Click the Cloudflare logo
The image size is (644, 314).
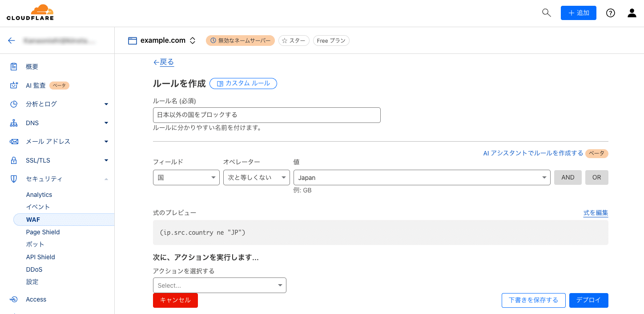coord(30,12)
